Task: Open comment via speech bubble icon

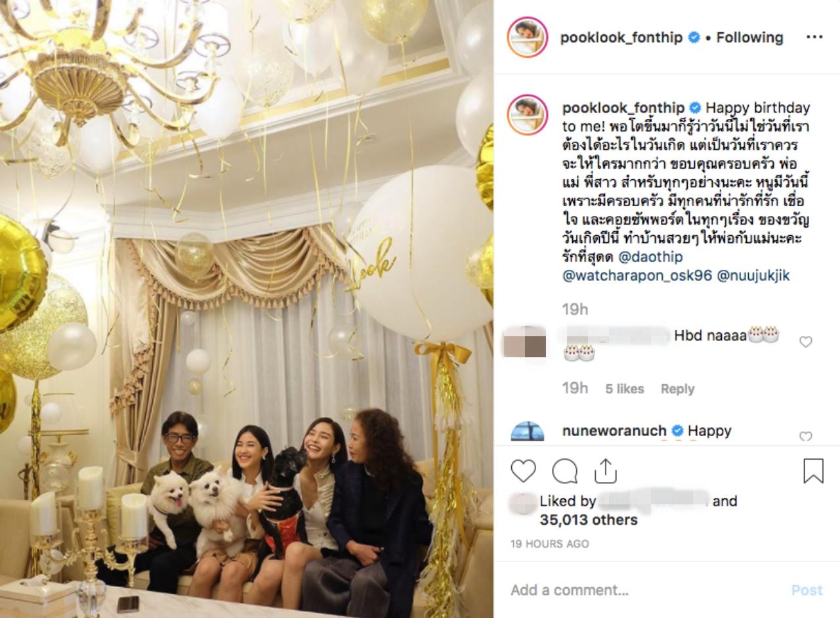Action: point(564,471)
